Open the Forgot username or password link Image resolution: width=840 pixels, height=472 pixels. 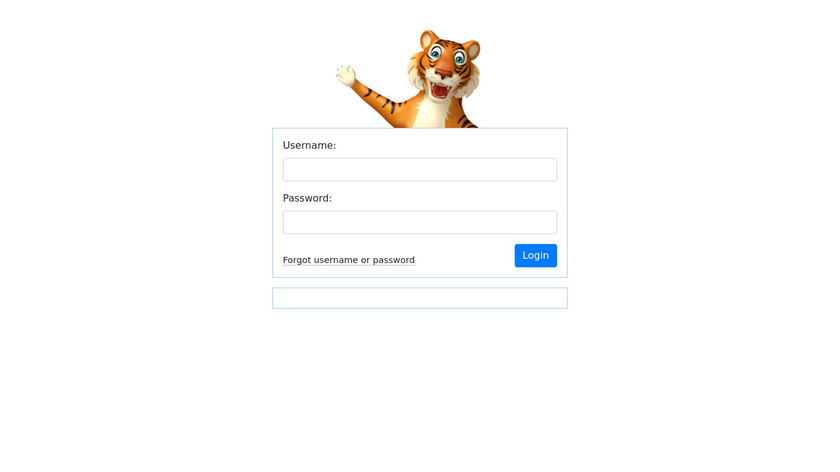(349, 260)
